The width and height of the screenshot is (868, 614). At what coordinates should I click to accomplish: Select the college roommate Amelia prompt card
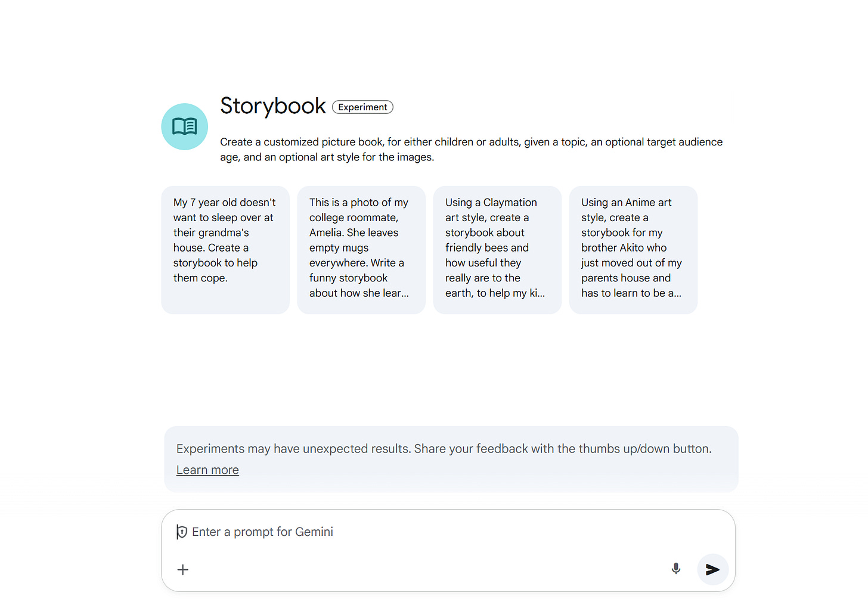pyautogui.click(x=361, y=250)
